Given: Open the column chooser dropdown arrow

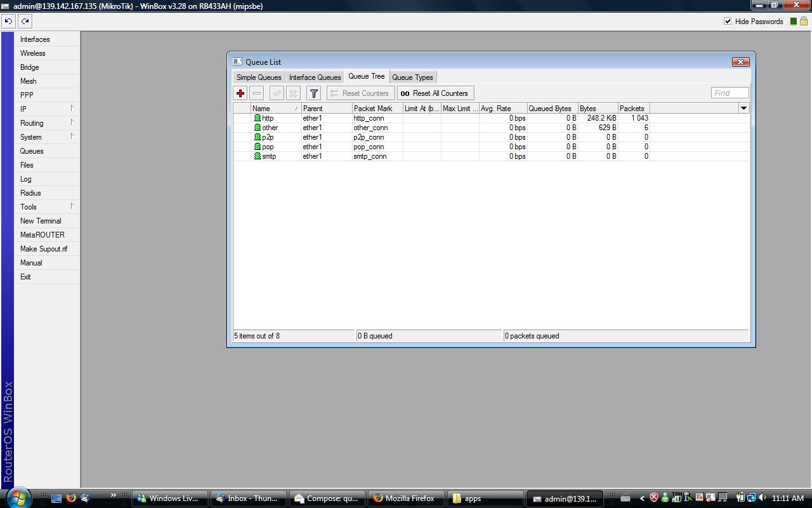Looking at the screenshot, I should tap(743, 109).
